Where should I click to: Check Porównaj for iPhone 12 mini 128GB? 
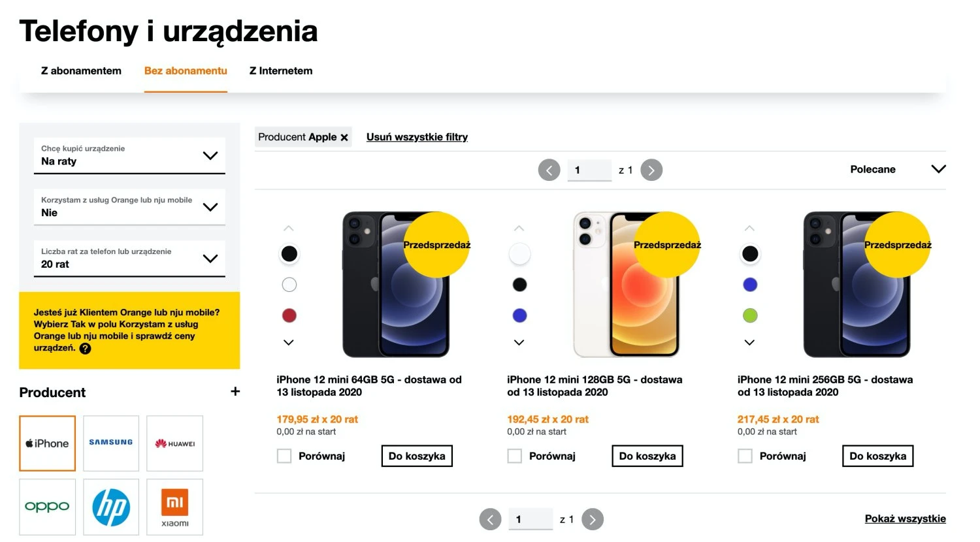515,456
